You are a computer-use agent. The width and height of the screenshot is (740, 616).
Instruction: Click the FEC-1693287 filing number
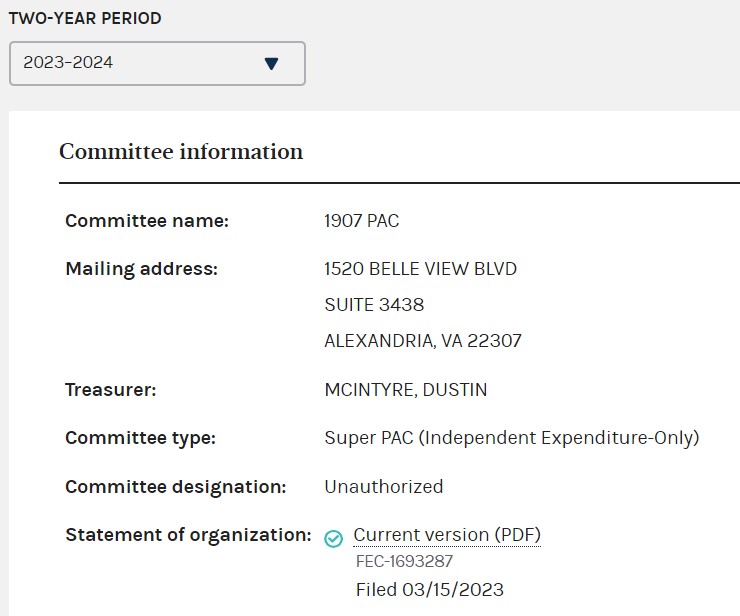click(405, 562)
